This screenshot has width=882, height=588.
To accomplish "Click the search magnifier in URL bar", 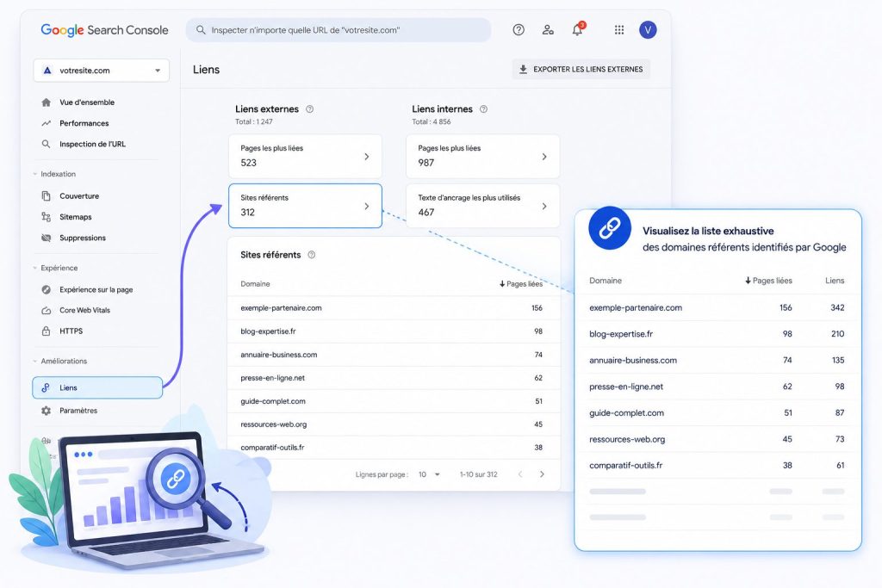I will tap(201, 30).
